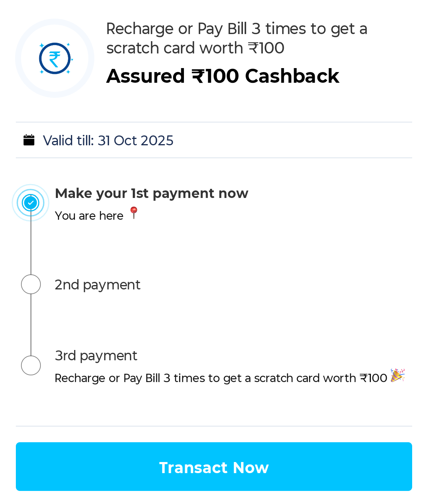
Task: Click 'Valid till: 31 Oct 2025' text
Action: 108,141
